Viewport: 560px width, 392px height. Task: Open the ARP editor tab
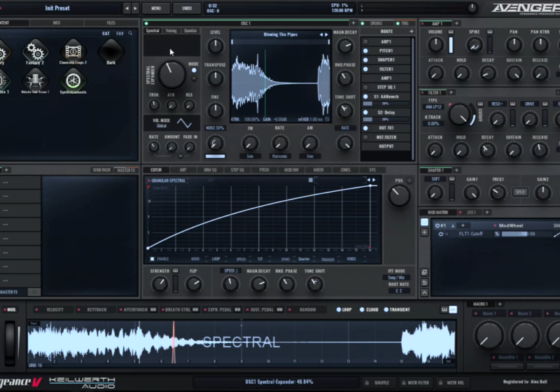point(183,169)
